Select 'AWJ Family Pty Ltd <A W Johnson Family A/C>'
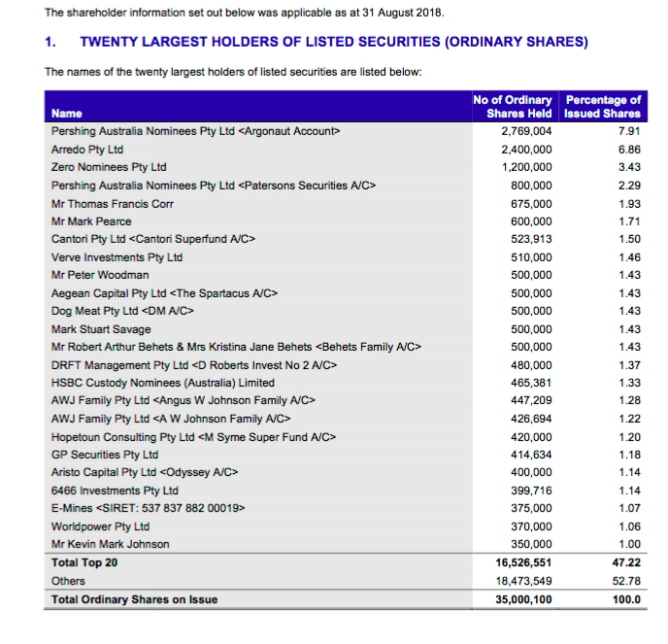This screenshot has width=668, height=644. [x=171, y=419]
